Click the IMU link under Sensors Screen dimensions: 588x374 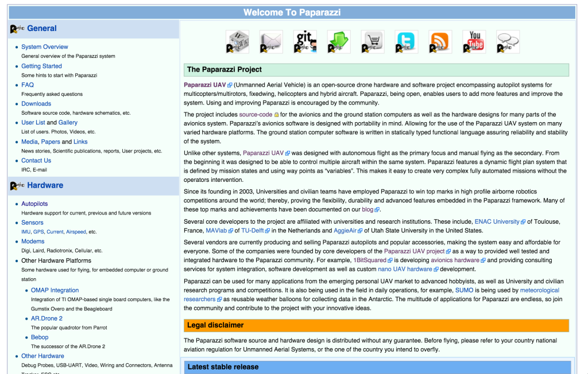(26, 232)
